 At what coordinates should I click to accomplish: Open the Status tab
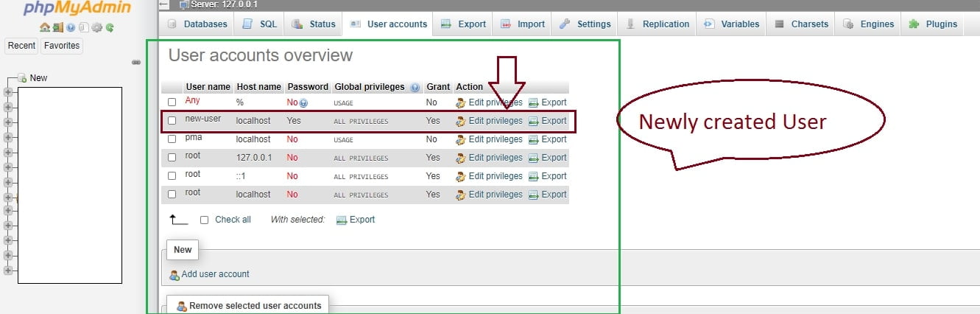click(314, 24)
